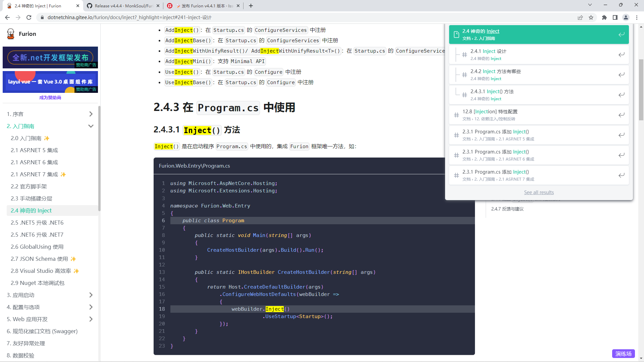Toggle the browser side panel icon
The width and height of the screenshot is (644, 362).
615,17
